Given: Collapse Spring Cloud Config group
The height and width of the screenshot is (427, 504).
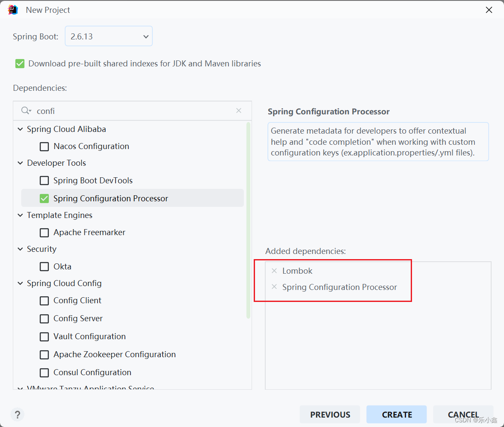Looking at the screenshot, I should (20, 283).
